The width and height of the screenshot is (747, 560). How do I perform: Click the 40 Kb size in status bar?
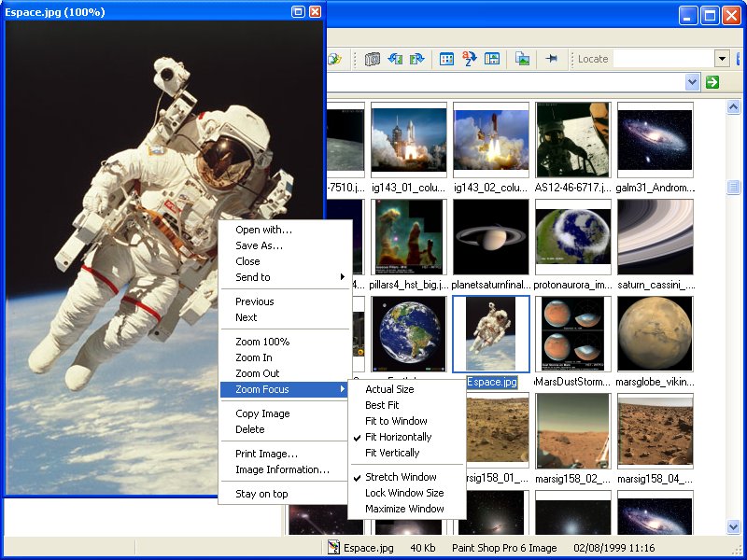pyautogui.click(x=423, y=548)
